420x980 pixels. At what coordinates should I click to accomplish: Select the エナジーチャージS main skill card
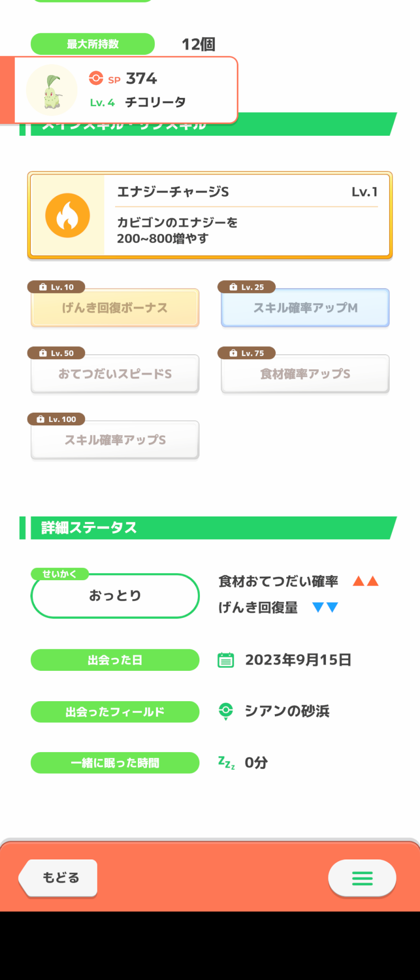(x=210, y=215)
